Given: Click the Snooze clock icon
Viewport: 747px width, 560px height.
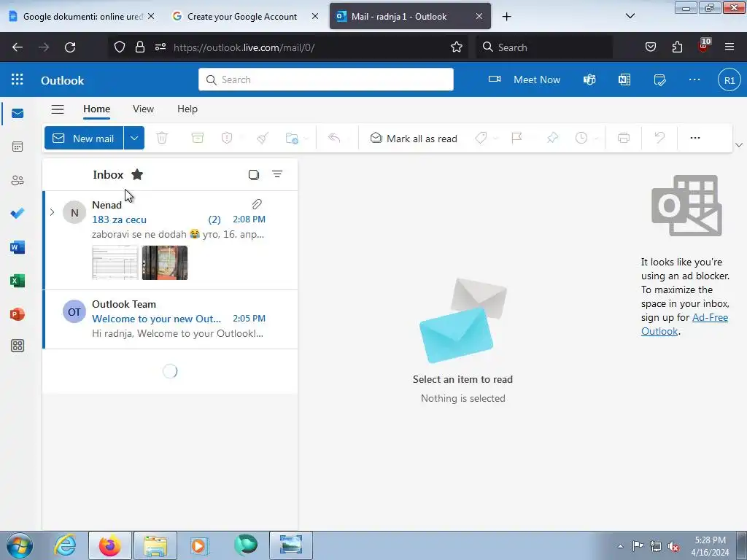Looking at the screenshot, I should point(581,138).
